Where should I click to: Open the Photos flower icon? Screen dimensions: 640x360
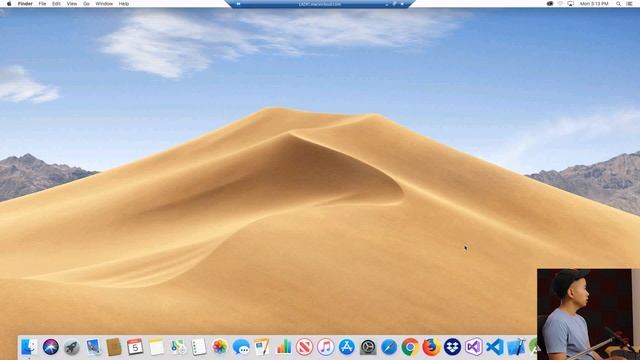[220, 347]
